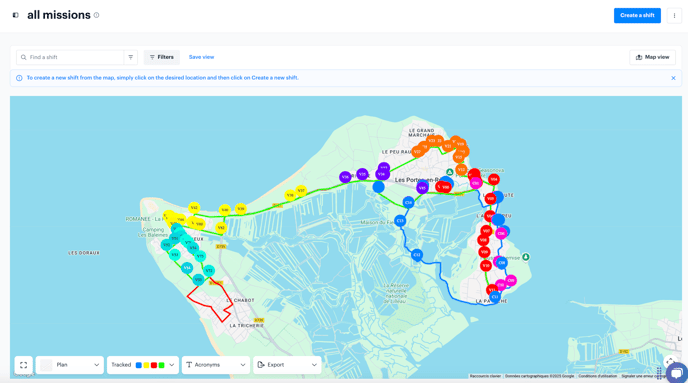The height and width of the screenshot is (383, 688).
Task: Open the three-dot more options menu
Action: tap(674, 15)
